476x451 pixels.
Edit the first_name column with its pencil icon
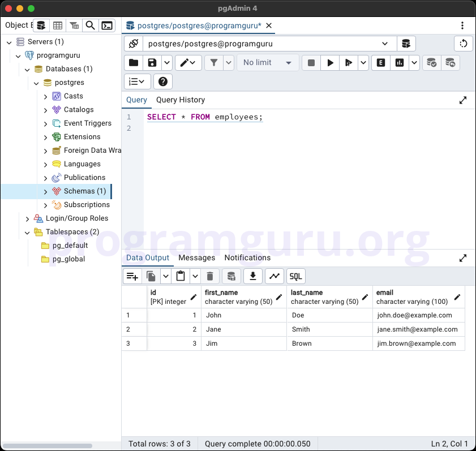coord(278,297)
